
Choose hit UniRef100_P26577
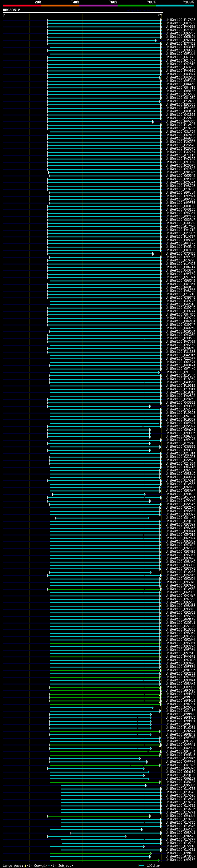(x=180, y=142)
